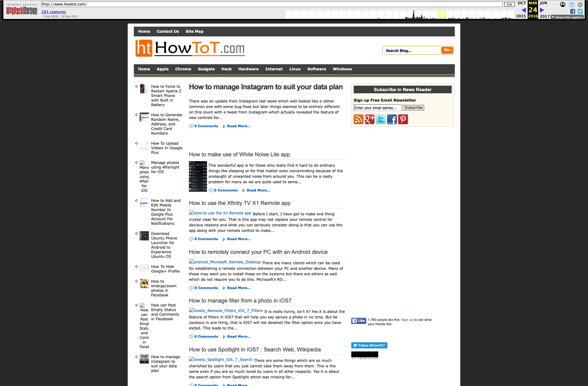This screenshot has height=386, width=588.
Task: Click the Pinterest icon
Action: (403, 119)
